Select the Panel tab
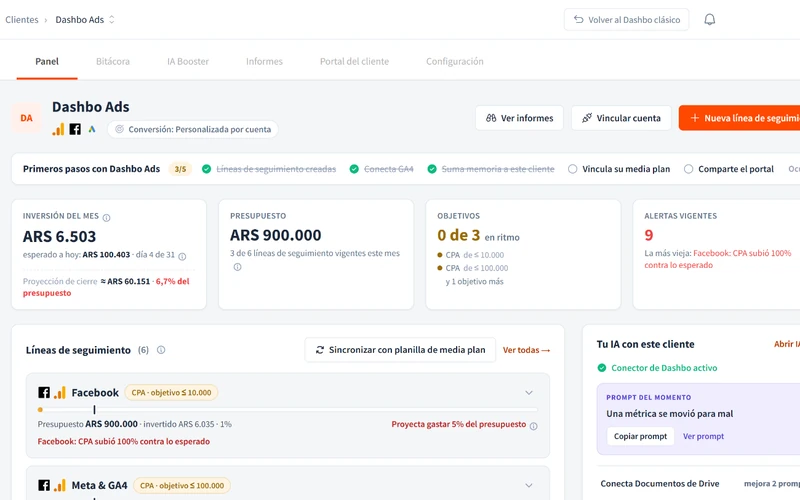Screen dimensions: 800x500 [47, 61]
